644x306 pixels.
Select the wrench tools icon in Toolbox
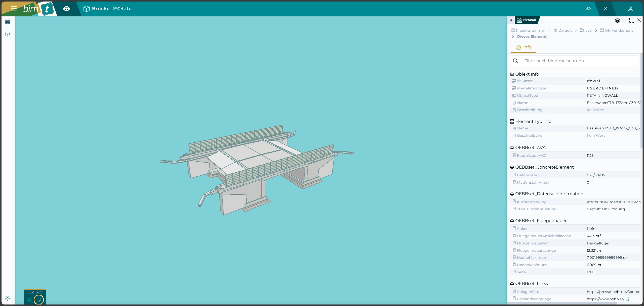[29, 299]
